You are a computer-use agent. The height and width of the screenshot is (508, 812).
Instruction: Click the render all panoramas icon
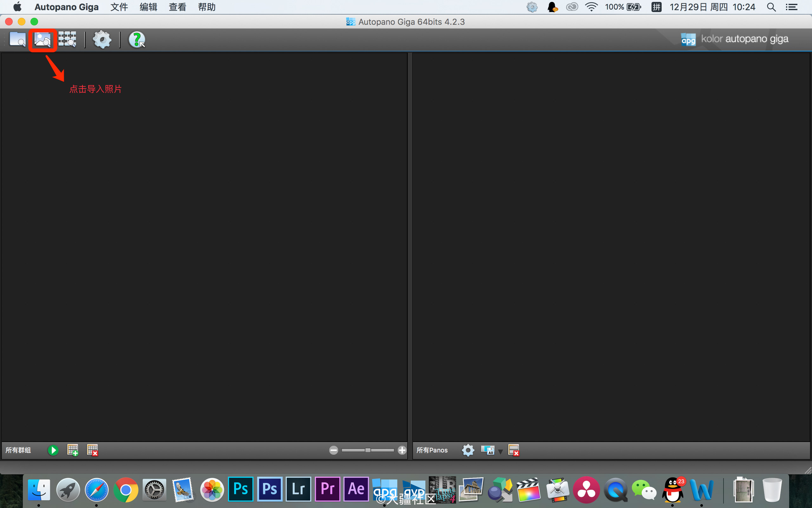pos(488,450)
